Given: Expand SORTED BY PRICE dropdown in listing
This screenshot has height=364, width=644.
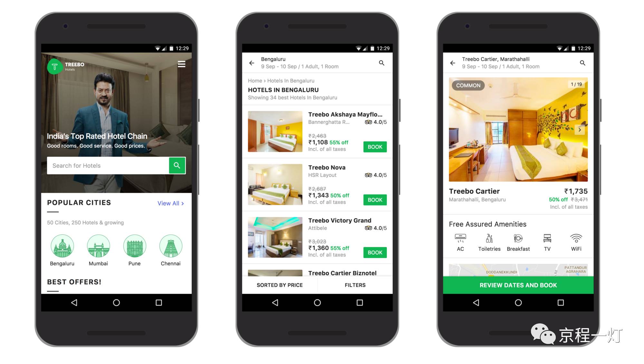Looking at the screenshot, I should coord(279,285).
